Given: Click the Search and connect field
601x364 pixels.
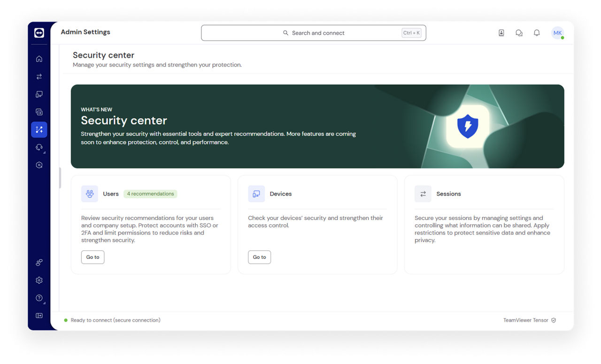Looking at the screenshot, I should [x=314, y=33].
